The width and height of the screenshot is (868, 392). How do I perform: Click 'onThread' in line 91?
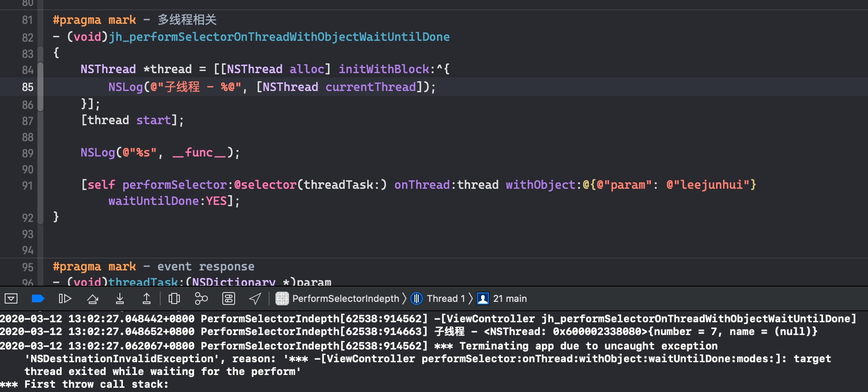(x=422, y=185)
